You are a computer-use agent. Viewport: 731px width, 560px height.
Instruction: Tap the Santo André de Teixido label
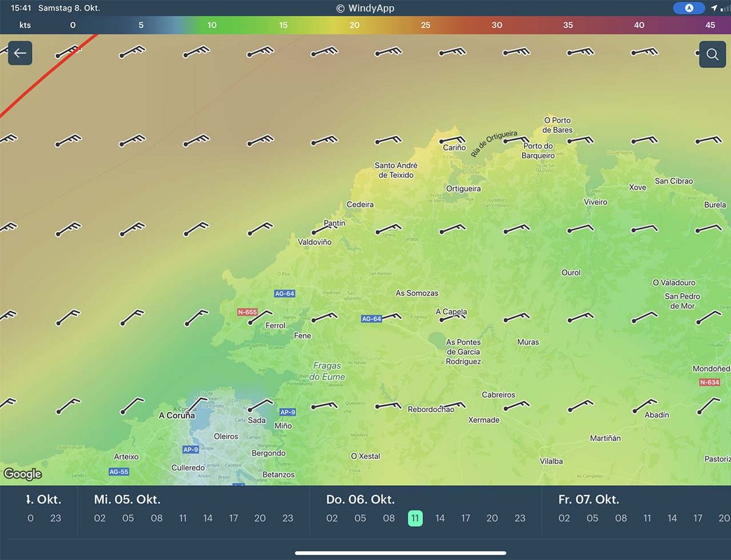(x=396, y=170)
